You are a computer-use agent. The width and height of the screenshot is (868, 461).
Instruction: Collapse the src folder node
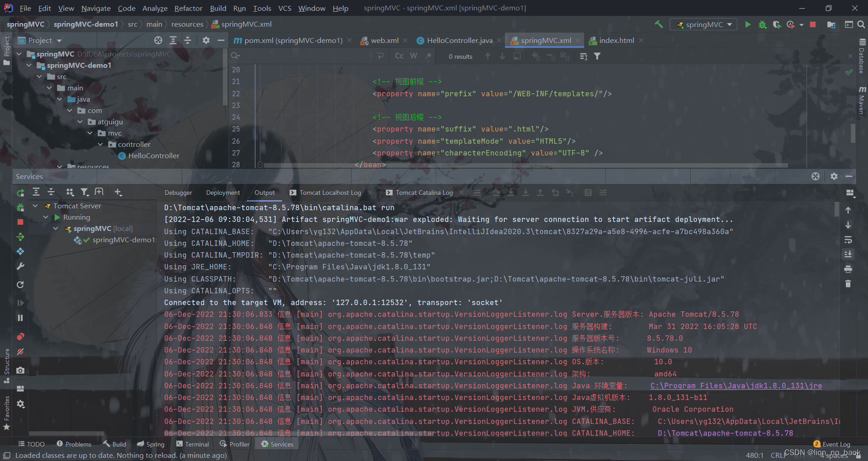[39, 76]
